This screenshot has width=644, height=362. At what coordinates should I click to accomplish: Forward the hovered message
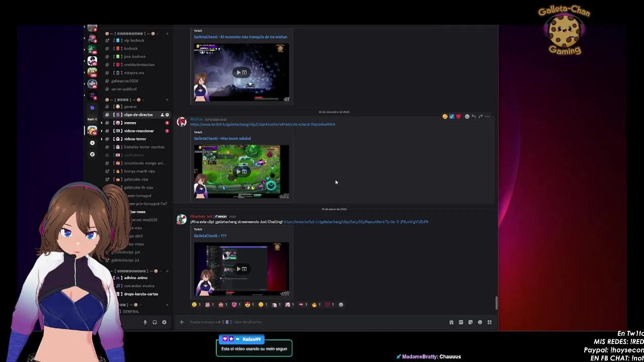click(x=480, y=116)
